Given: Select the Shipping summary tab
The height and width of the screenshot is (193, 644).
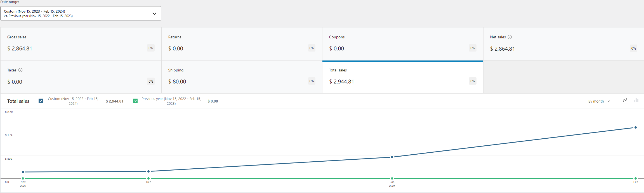Looking at the screenshot, I should (242, 77).
